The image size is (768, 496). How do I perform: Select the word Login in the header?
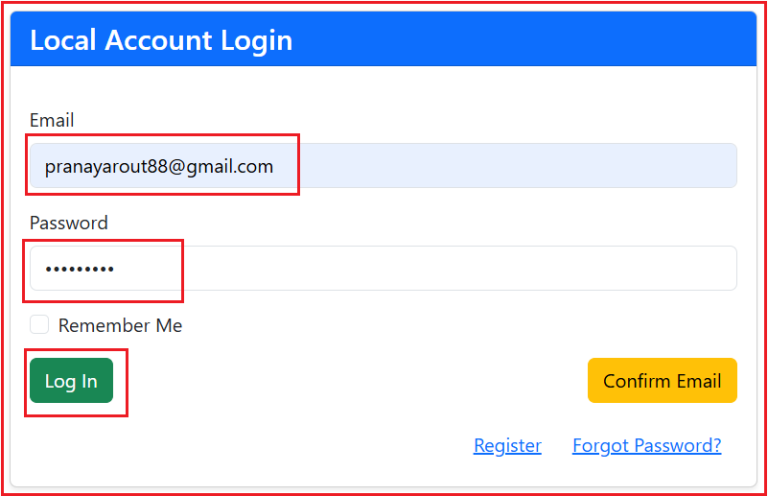(256, 41)
